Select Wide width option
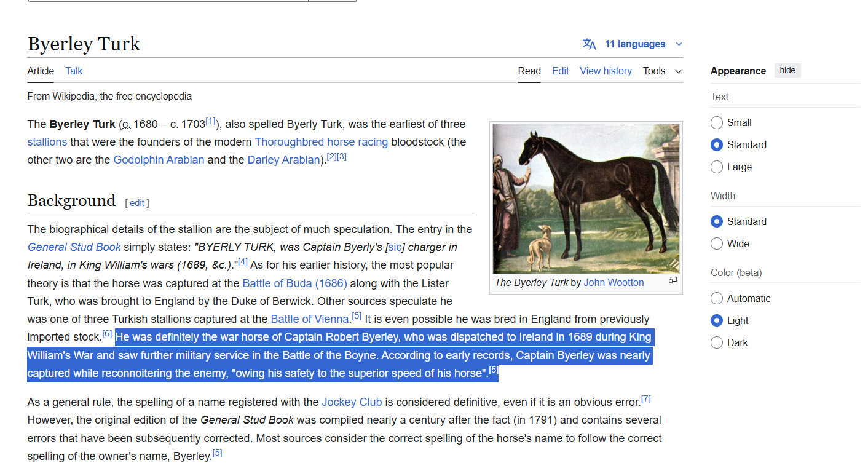The width and height of the screenshot is (868, 471). [717, 244]
